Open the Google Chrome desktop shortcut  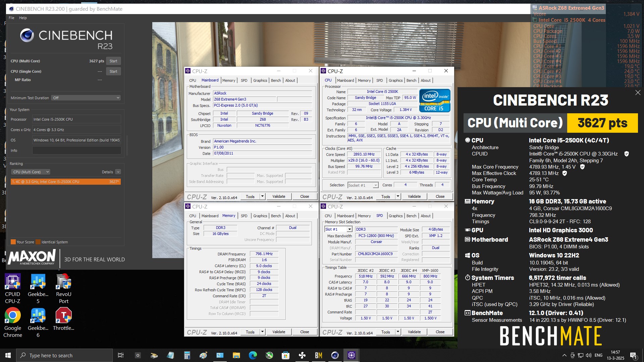pyautogui.click(x=13, y=322)
